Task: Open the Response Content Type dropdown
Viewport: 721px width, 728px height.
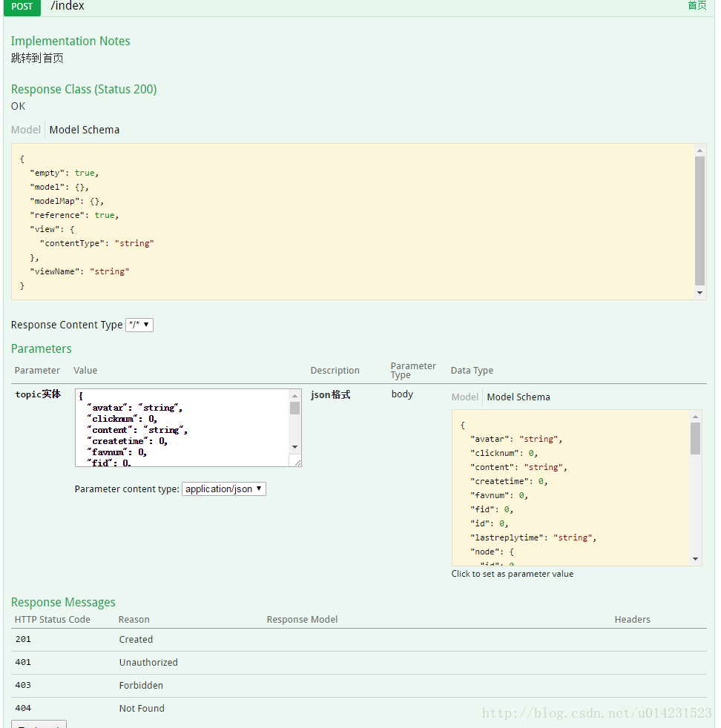Action: [139, 325]
